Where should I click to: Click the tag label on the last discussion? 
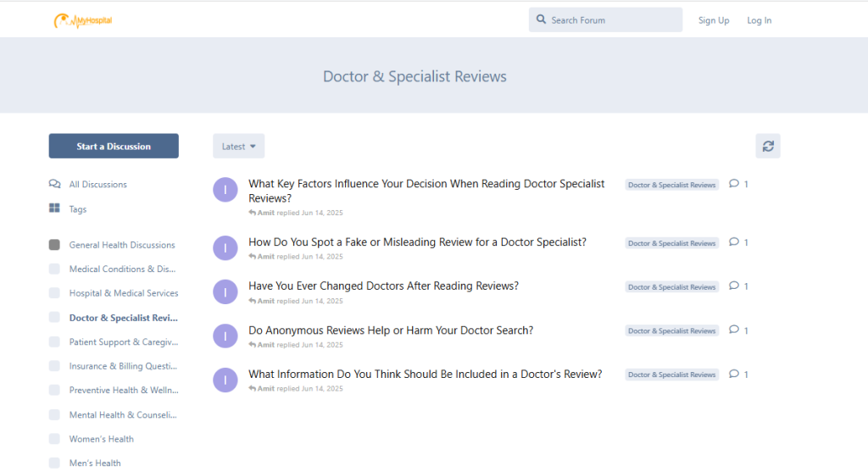click(671, 375)
